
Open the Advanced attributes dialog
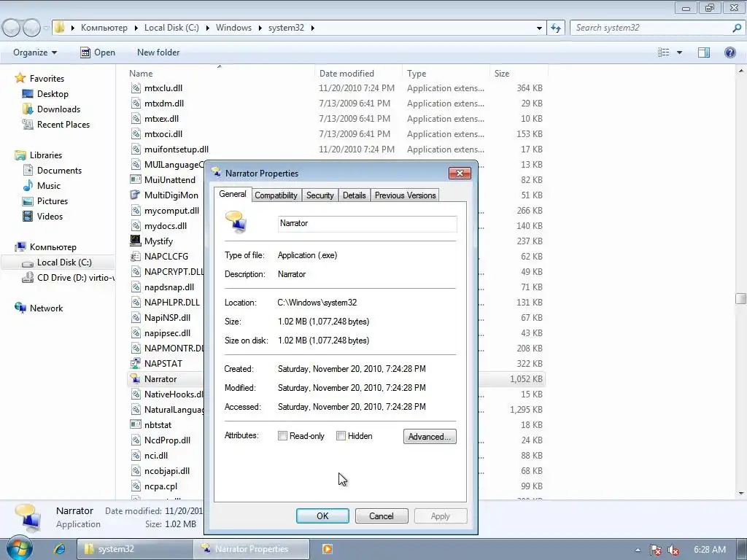pyautogui.click(x=430, y=437)
